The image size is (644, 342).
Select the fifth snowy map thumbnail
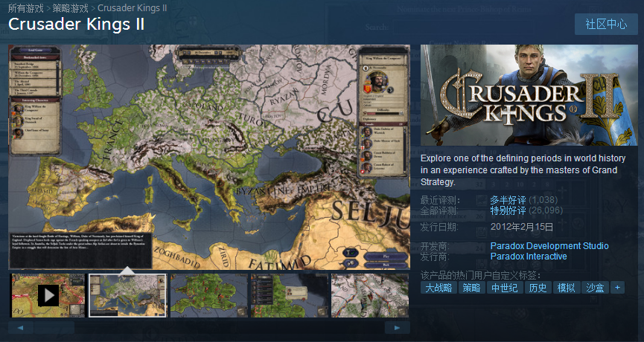point(370,295)
